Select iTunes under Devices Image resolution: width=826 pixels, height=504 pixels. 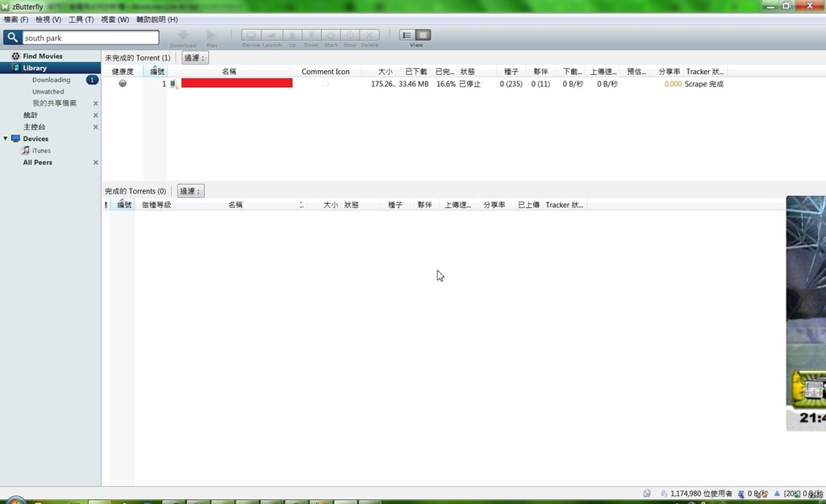[41, 151]
